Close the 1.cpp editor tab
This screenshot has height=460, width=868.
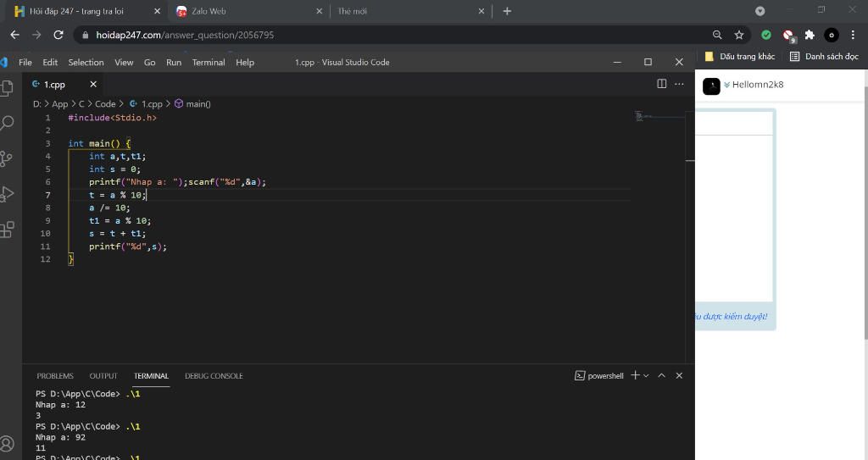(x=93, y=84)
